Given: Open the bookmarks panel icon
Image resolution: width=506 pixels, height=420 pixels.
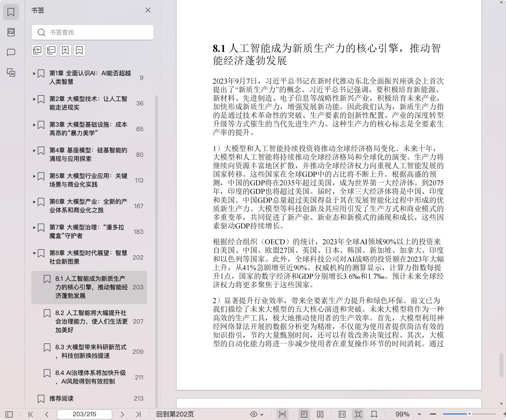Looking at the screenshot, I should (11, 12).
